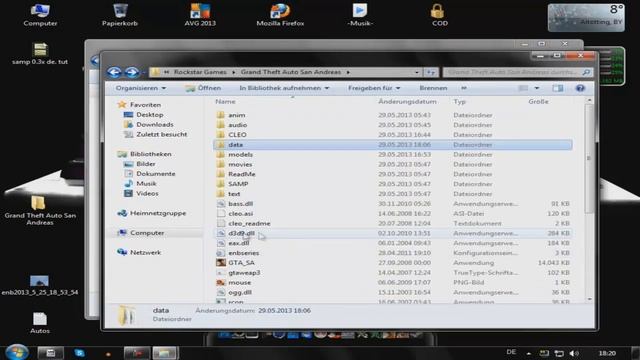Toggle the preview pane icon
The image size is (640, 360).
pos(558,88)
